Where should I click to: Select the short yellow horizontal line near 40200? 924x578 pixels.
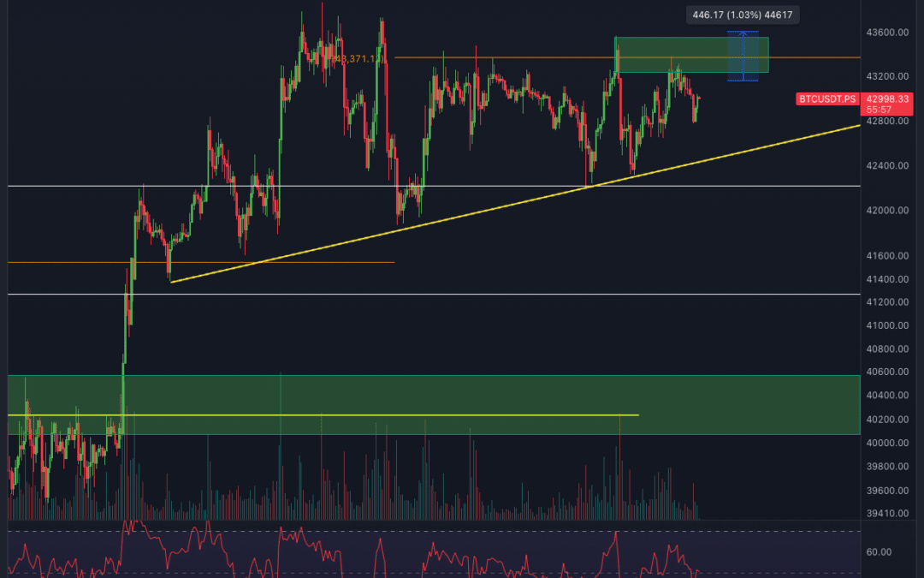click(x=323, y=415)
